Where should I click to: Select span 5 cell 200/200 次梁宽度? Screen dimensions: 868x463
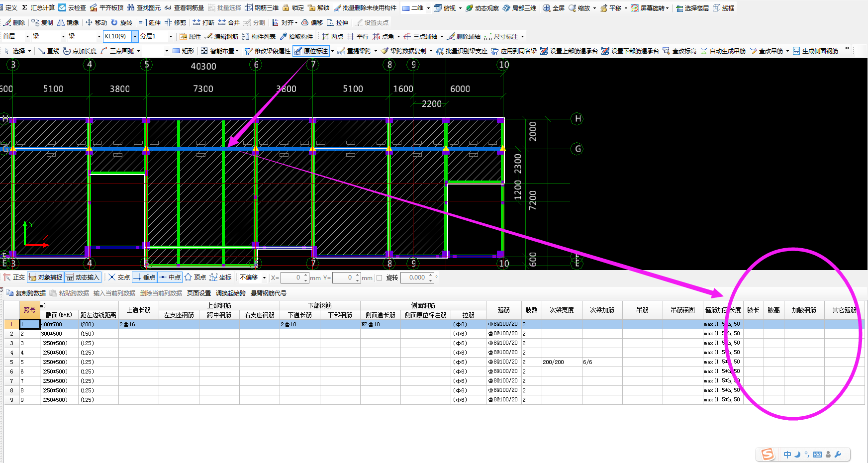click(562, 362)
